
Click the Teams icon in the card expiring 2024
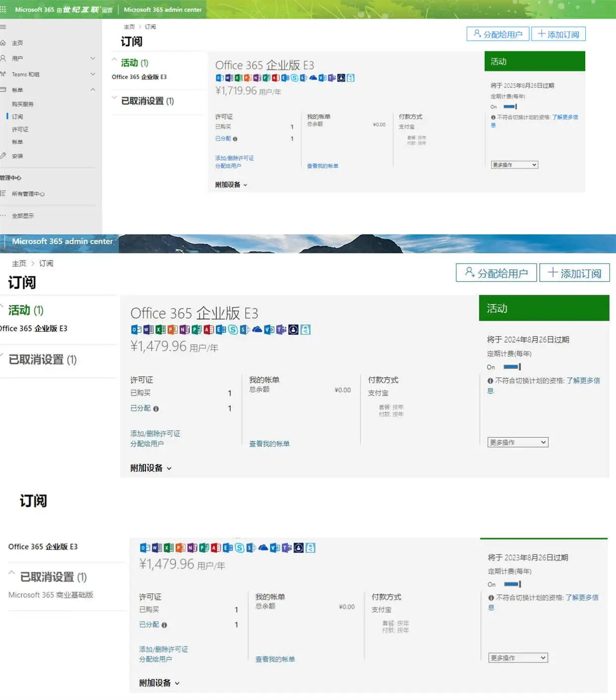281,329
